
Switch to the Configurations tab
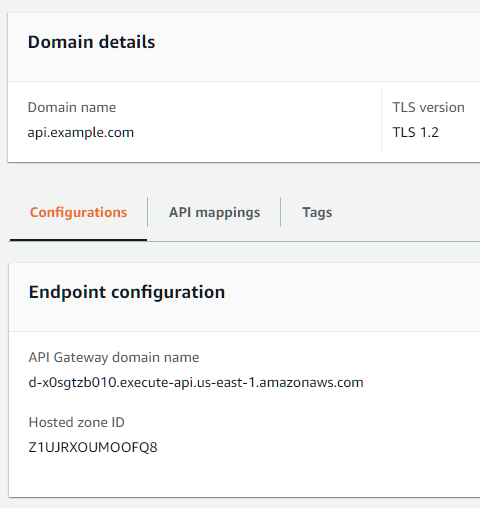click(x=79, y=213)
